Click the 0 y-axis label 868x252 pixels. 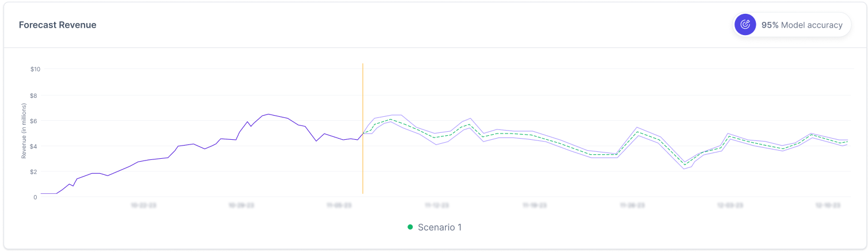(35, 197)
